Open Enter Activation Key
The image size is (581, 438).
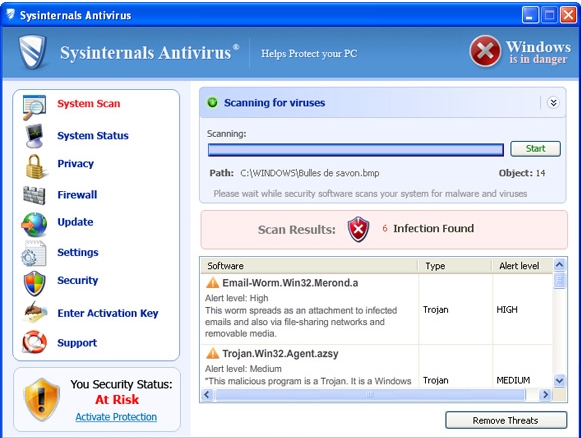pos(108,313)
